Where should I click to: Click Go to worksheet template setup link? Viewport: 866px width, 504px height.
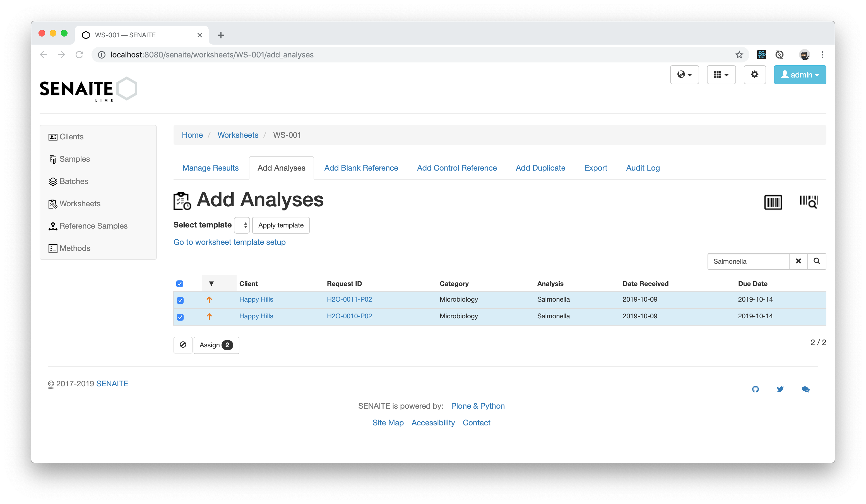point(229,242)
